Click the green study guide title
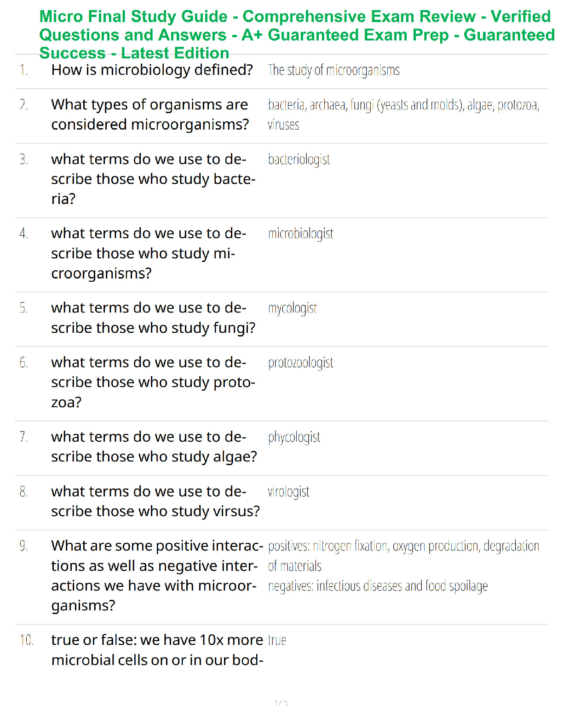Screen dimensions: 563x728 tap(297, 35)
